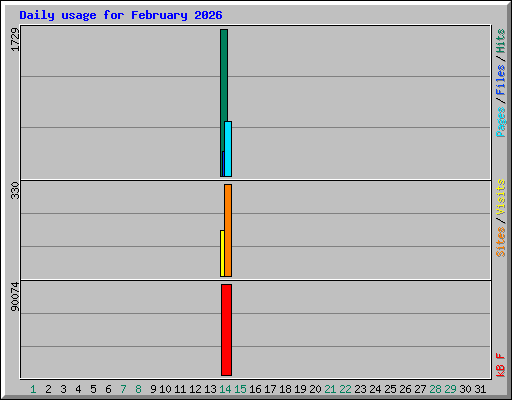Select the orange Sites bar for day 14
Image resolution: width=512 pixels, height=400 pixels.
(228, 230)
